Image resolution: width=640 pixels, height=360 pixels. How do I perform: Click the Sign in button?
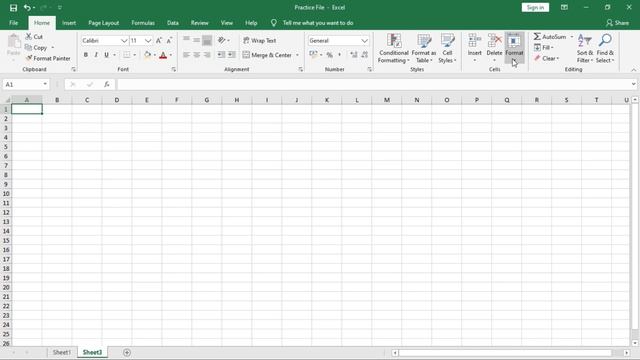point(535,7)
